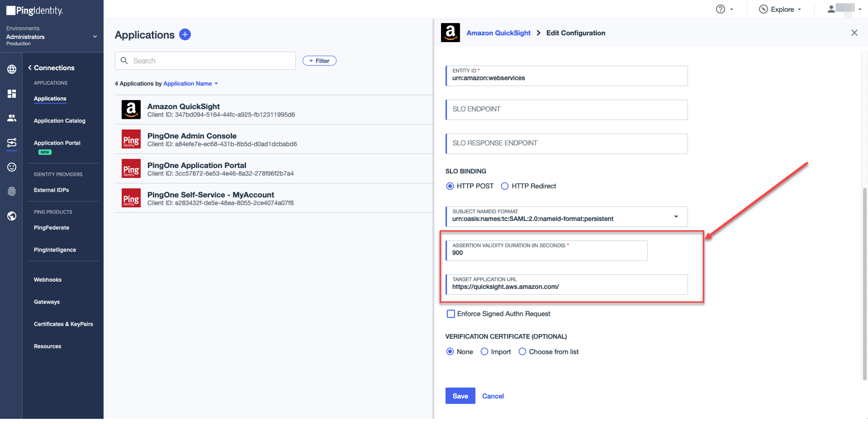Image resolution: width=868 pixels, height=424 pixels.
Task: Select Amazon QuickSight application row
Action: 274,110
